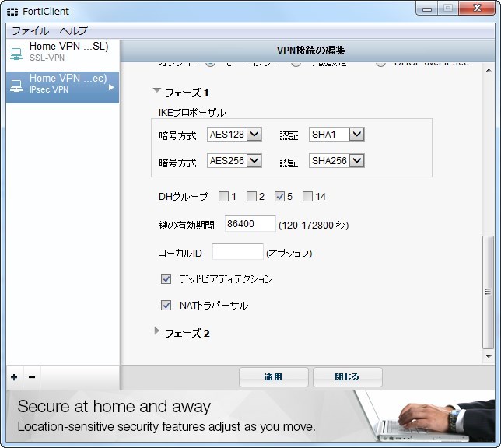The height and width of the screenshot is (448, 501).
Task: Click the ローカルID input field
Action: coord(238,252)
